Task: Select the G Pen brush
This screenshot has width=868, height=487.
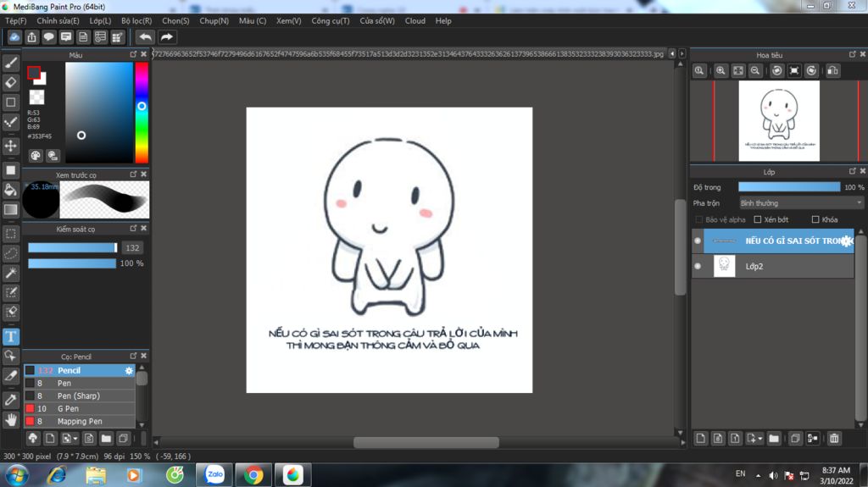Action: click(x=70, y=408)
